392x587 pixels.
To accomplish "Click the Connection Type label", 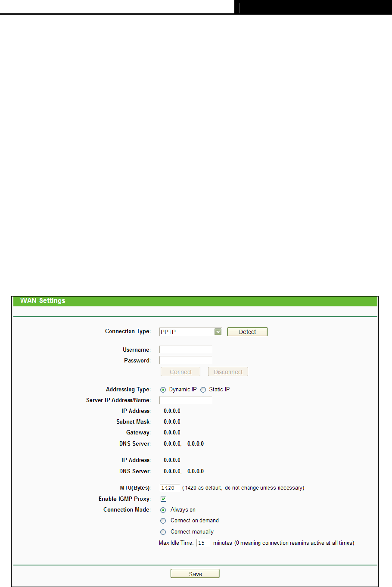I will coord(128,331).
